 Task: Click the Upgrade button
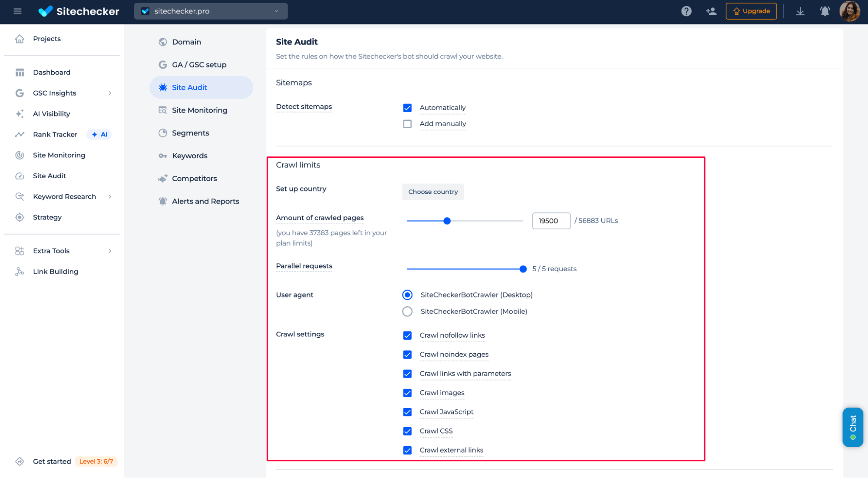coord(751,11)
